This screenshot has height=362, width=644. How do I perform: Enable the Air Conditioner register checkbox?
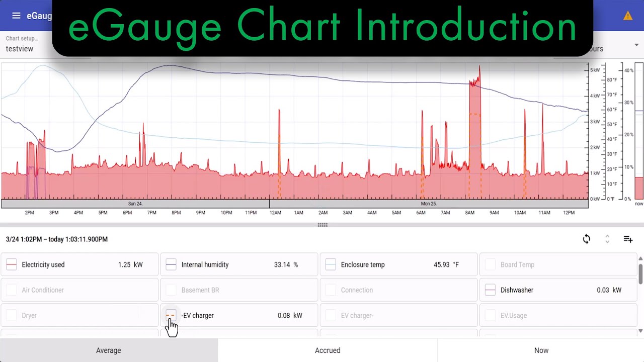12,290
